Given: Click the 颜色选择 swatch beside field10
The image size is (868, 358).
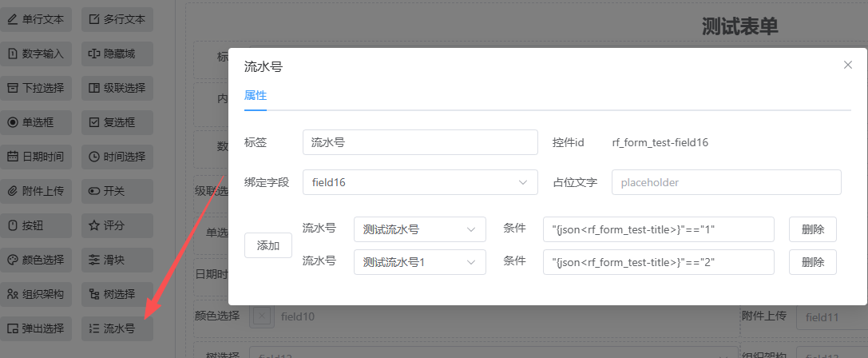Looking at the screenshot, I should tap(262, 316).
